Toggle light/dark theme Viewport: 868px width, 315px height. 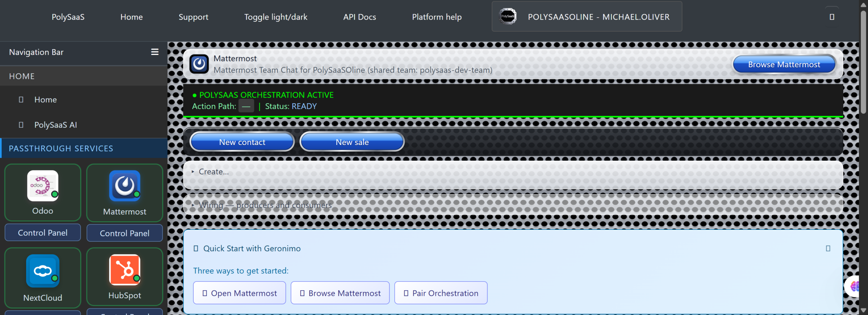[276, 17]
